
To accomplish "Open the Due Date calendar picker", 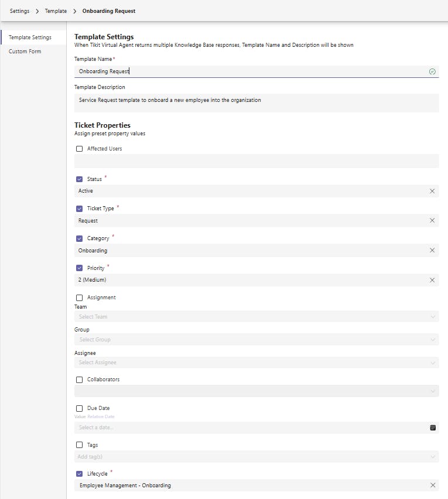I will pyautogui.click(x=433, y=428).
